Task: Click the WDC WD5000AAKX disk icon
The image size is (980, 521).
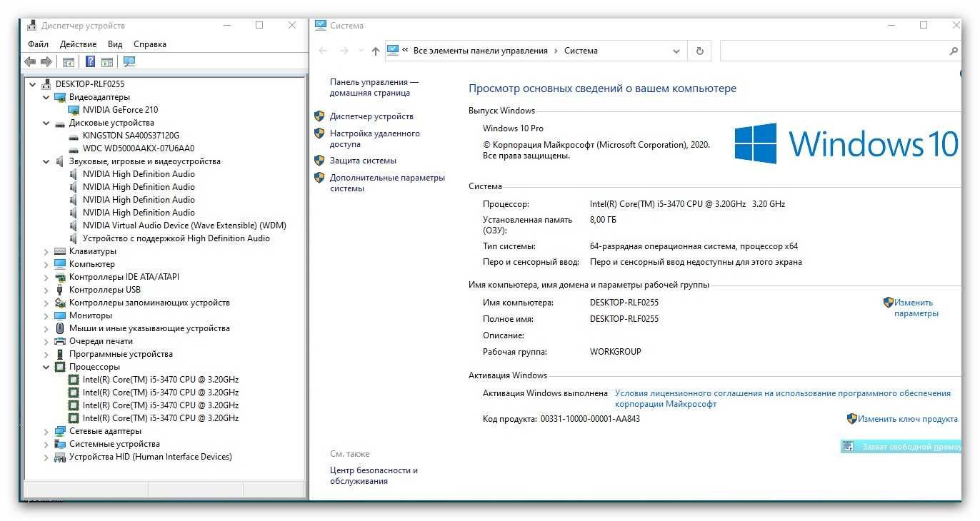Action: 74,148
